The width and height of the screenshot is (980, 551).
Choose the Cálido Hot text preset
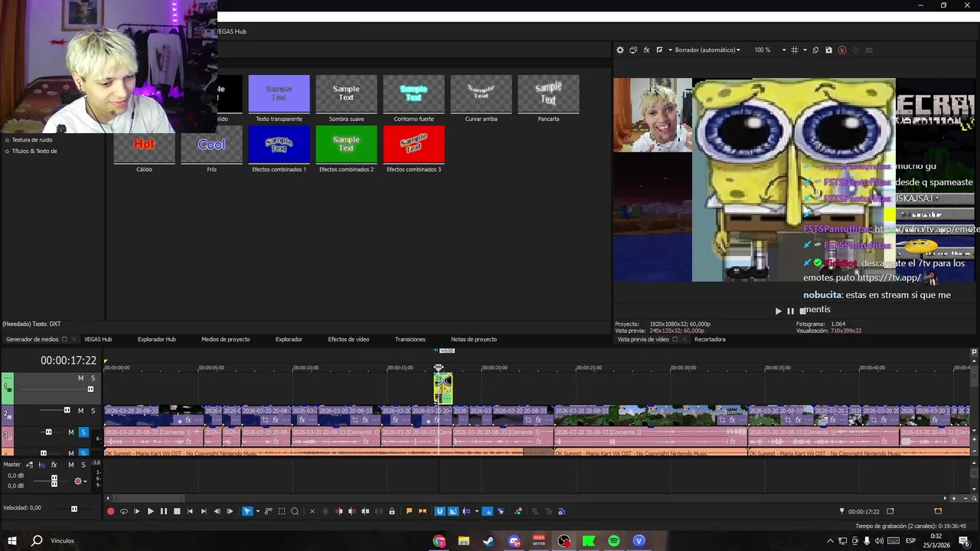pyautogui.click(x=144, y=144)
